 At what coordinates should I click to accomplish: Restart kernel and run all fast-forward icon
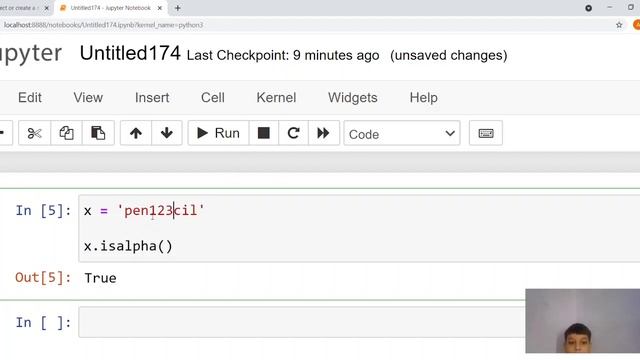pyautogui.click(x=323, y=133)
